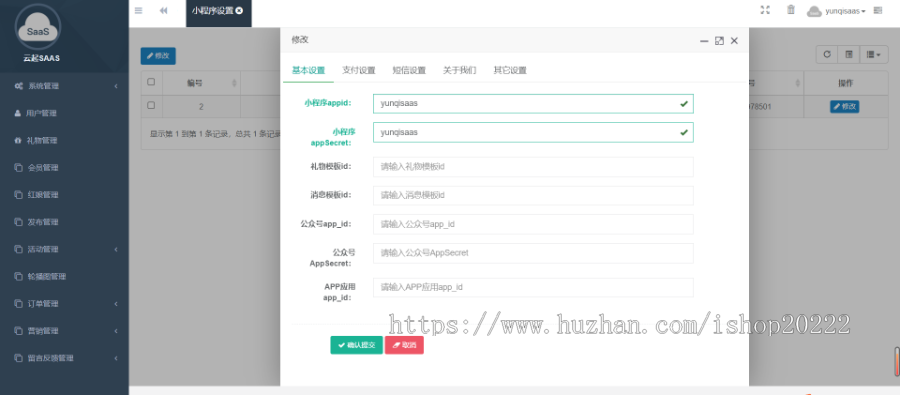
Task: Click the 轮播图管理 copy icon
Action: point(18,276)
